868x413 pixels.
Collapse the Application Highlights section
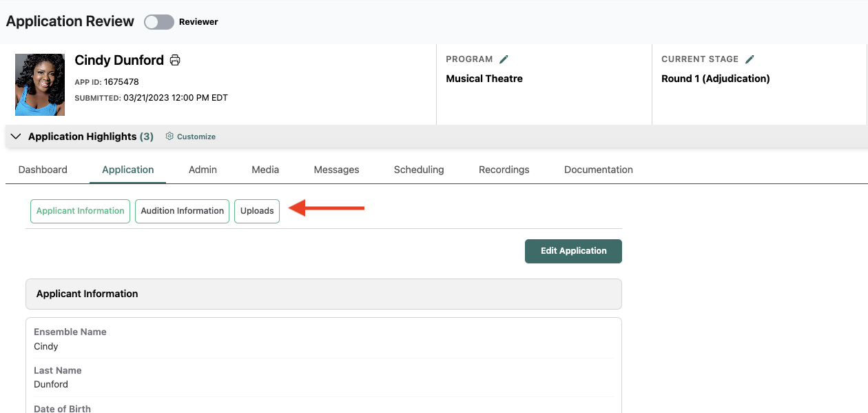tap(17, 137)
